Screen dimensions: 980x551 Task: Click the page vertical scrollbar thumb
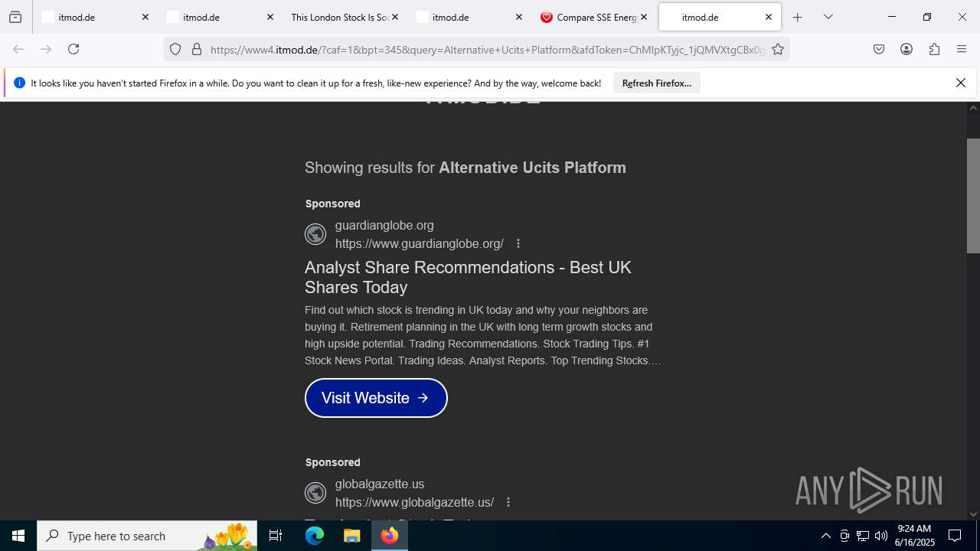click(973, 195)
